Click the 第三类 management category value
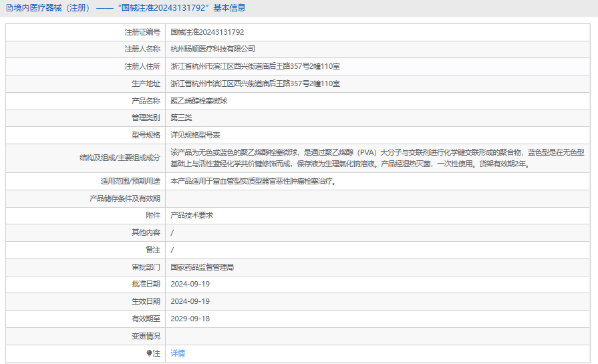This screenshot has width=598, height=364. (x=181, y=118)
